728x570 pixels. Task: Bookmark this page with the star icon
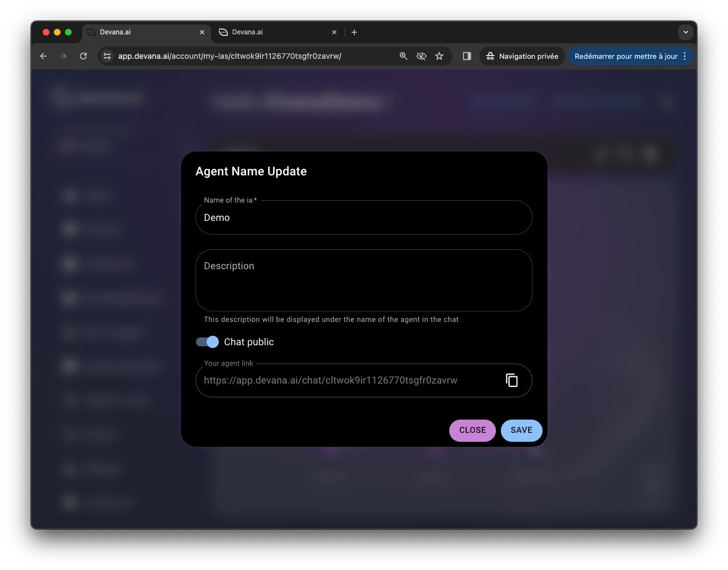coord(439,56)
